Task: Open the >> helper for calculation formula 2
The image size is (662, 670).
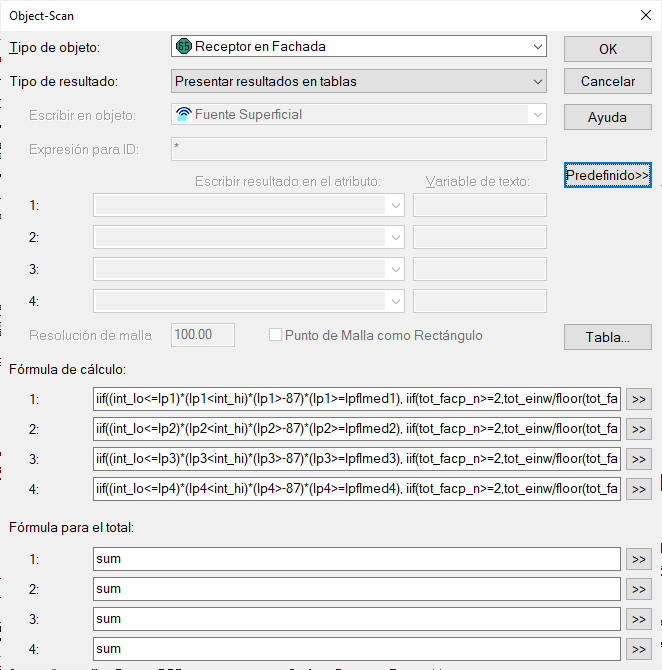Action: tap(638, 429)
